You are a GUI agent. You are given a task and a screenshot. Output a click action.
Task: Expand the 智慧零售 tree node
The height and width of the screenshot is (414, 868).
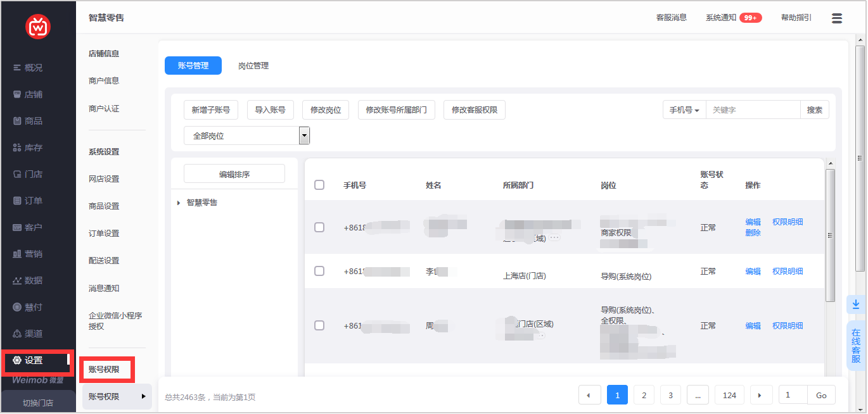[x=179, y=203]
